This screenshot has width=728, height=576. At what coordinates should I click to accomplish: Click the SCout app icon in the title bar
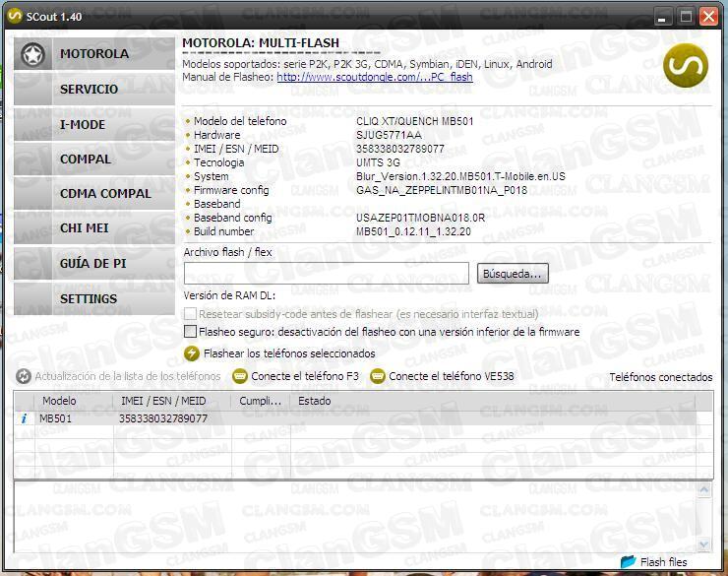[x=15, y=17]
